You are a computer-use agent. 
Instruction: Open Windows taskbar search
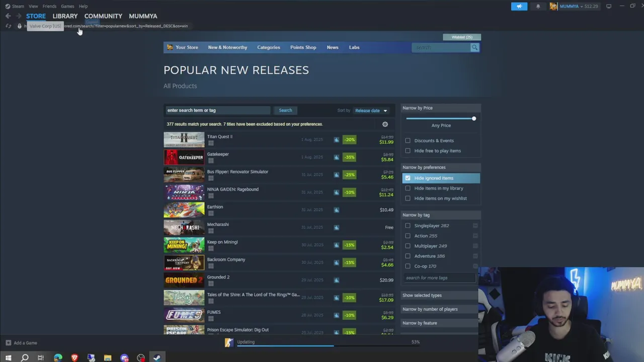click(24, 358)
